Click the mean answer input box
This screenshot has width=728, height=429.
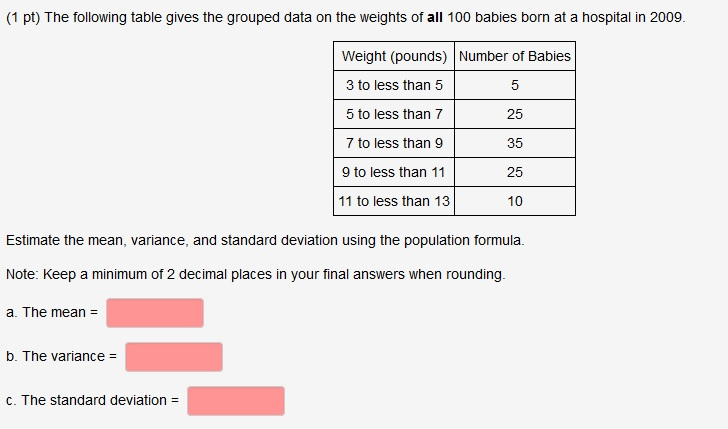pos(155,313)
